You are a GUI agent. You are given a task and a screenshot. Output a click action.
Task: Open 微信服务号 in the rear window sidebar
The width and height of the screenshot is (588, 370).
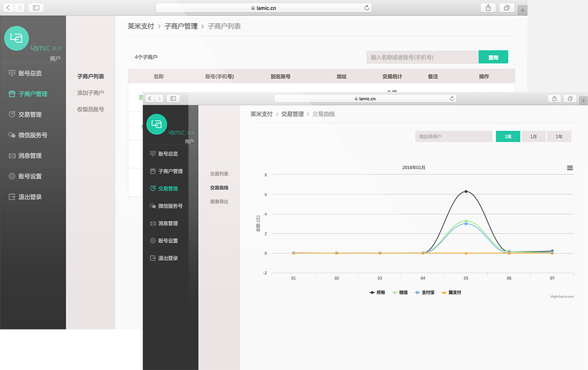(28, 135)
